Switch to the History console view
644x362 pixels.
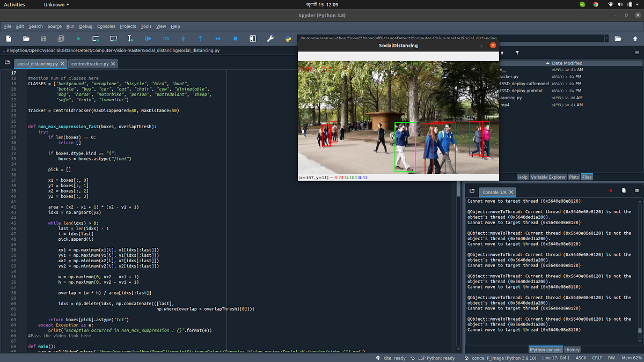(x=572, y=349)
